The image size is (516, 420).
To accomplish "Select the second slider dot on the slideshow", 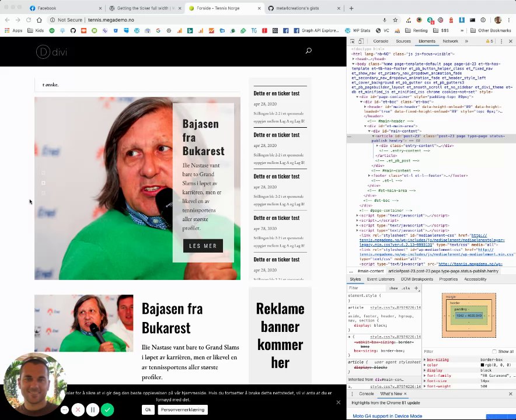I will click(43, 183).
